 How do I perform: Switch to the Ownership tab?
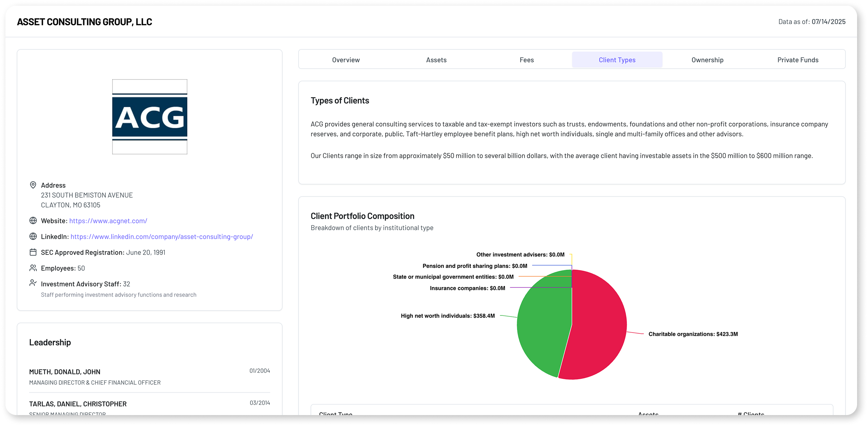point(707,59)
